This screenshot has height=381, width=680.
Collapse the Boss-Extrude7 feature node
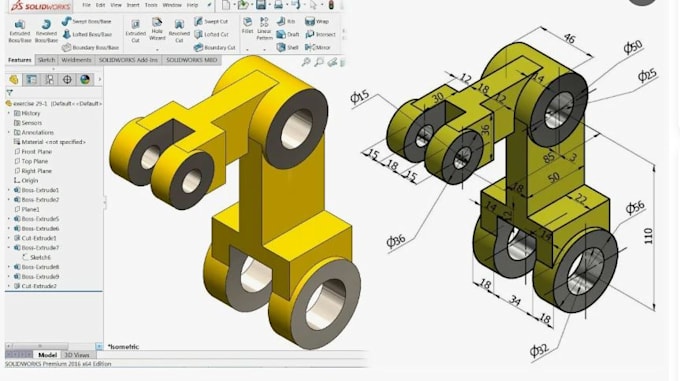[x=9, y=247]
